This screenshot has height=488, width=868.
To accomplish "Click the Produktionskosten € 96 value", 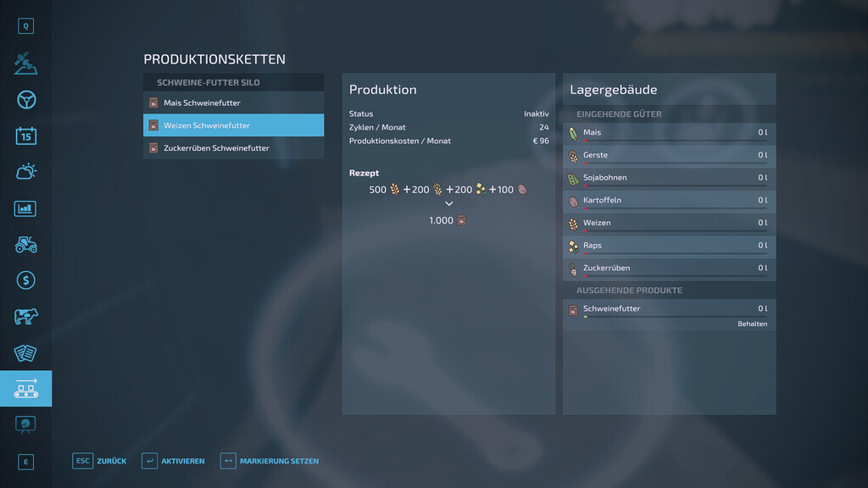I will coord(541,141).
